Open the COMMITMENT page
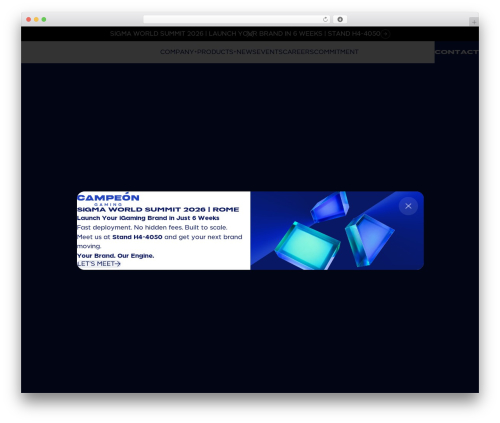500x423 pixels. (336, 52)
